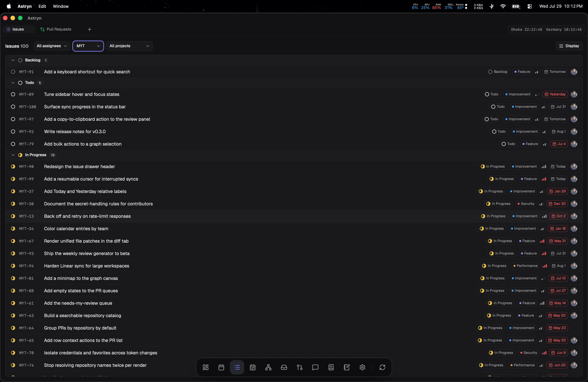Open the Apple menu

(x=9, y=6)
